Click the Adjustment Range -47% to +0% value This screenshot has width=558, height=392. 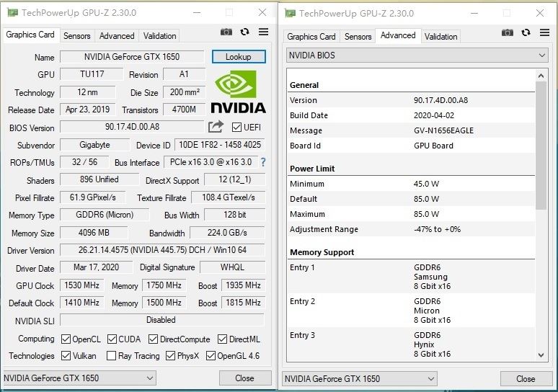point(437,229)
